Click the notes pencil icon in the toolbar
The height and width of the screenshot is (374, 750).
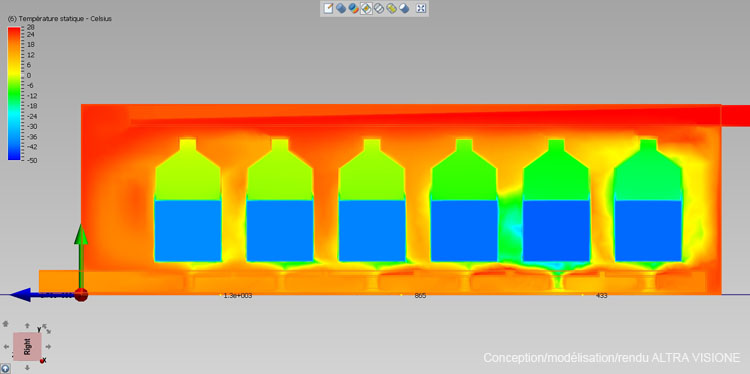[x=328, y=8]
